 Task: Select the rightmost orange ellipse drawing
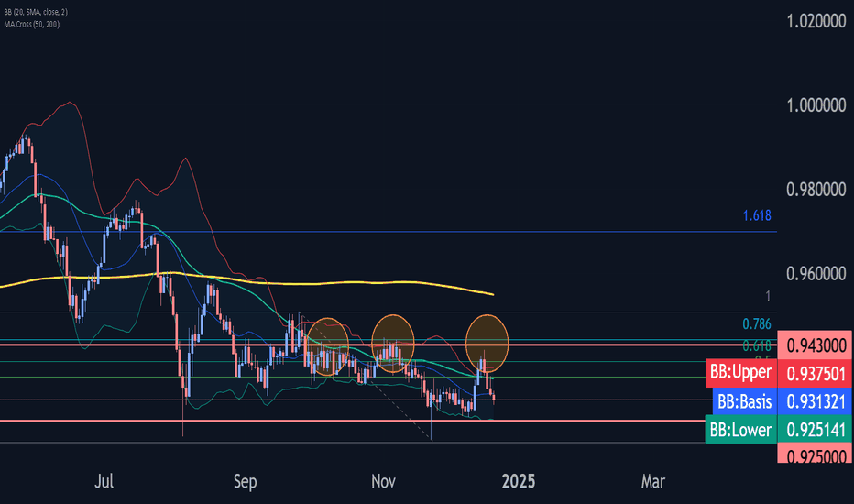(x=487, y=344)
